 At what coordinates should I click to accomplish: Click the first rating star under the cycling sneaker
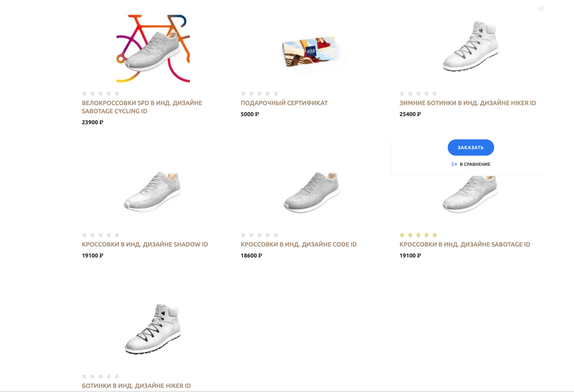pos(85,94)
